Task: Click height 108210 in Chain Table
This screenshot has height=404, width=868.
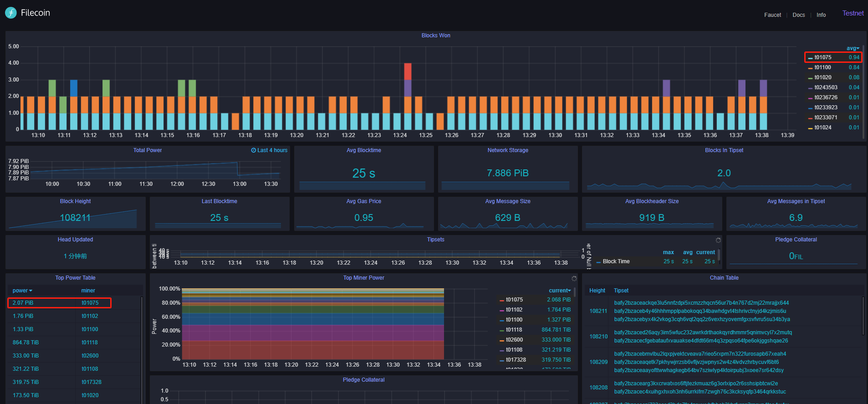Action: [598, 337]
